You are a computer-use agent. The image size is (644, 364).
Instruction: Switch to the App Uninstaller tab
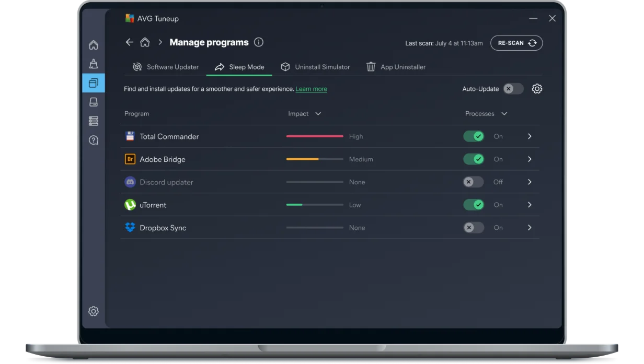click(396, 67)
